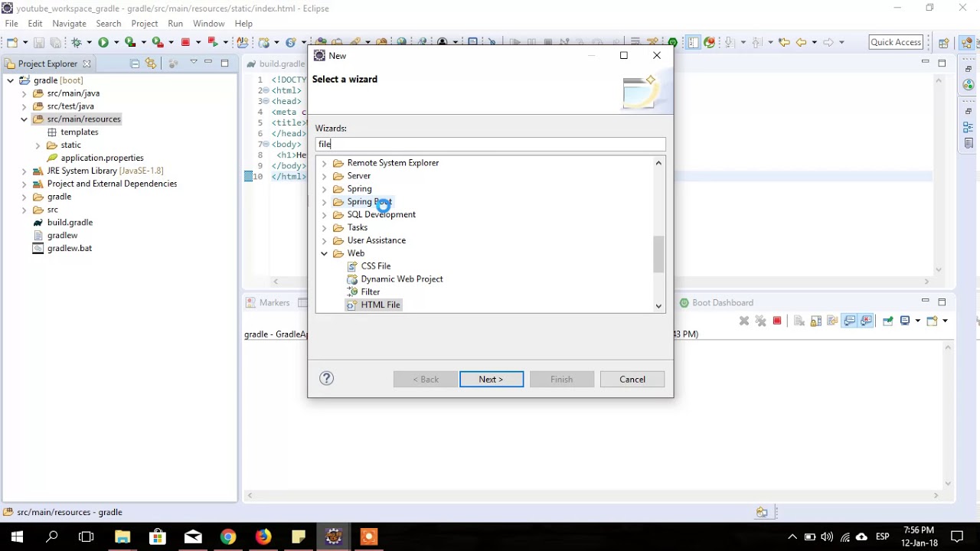Screen dimensions: 980x551
Task: Click the Clear Console icon
Action: click(799, 321)
